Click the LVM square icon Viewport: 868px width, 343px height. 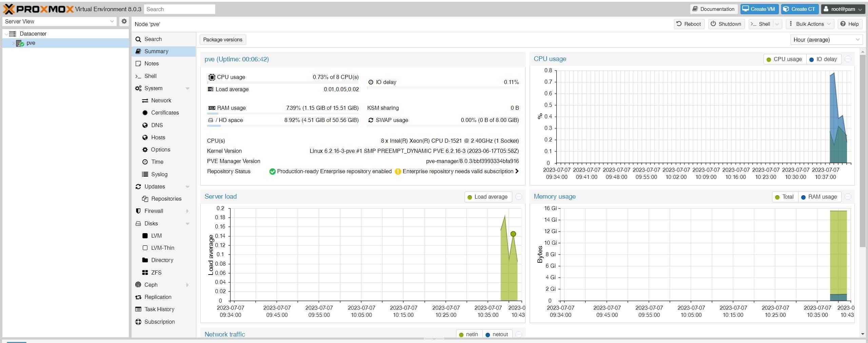[x=145, y=236]
